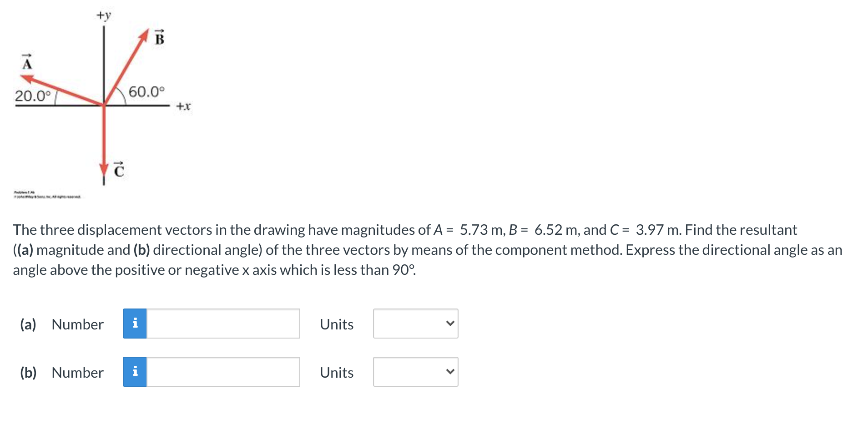Click the chevron on the first Units selector
Viewport: 868px width, 425px height.
point(450,324)
